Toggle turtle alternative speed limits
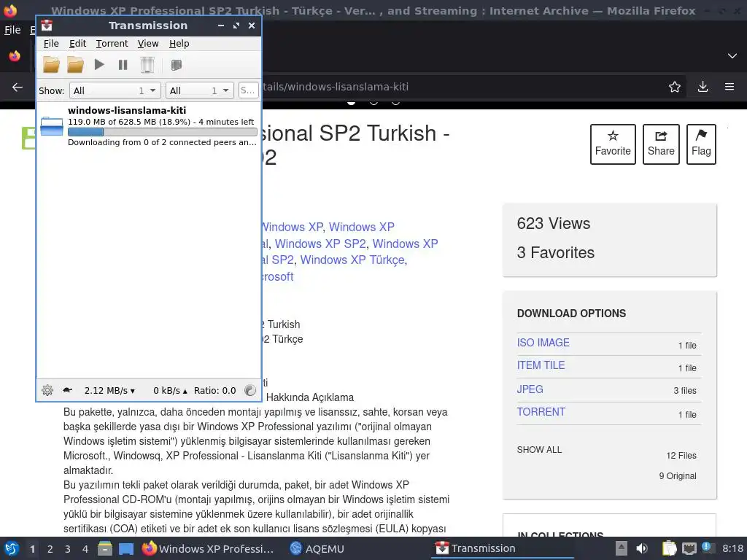Screen dimensions: 747x560 pos(67,391)
